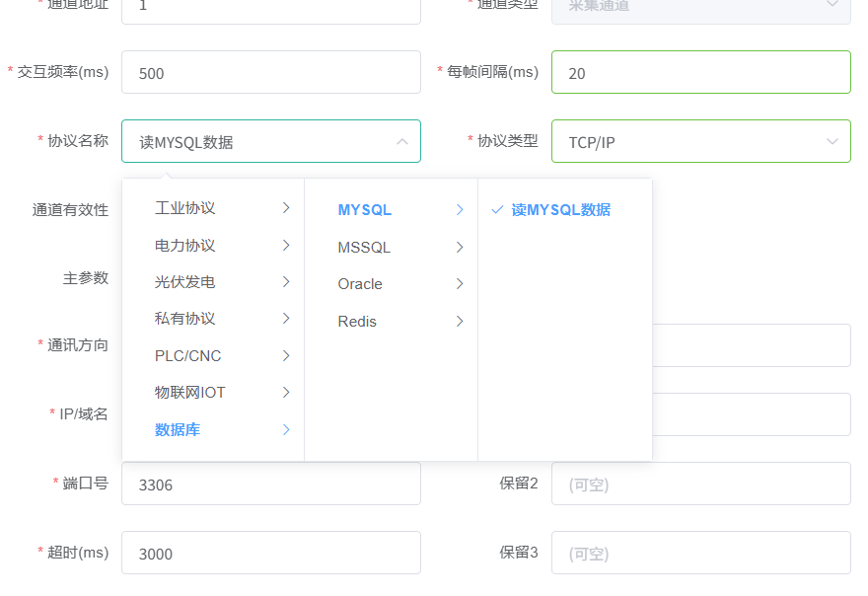The image size is (868, 596).
Task: Focus the 保留2 optional input
Action: tap(700, 484)
